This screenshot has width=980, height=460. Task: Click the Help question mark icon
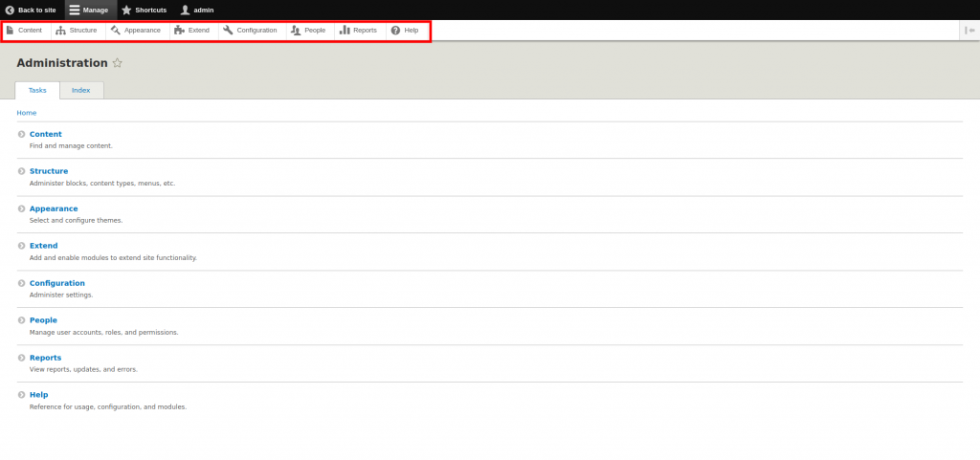[x=395, y=31]
